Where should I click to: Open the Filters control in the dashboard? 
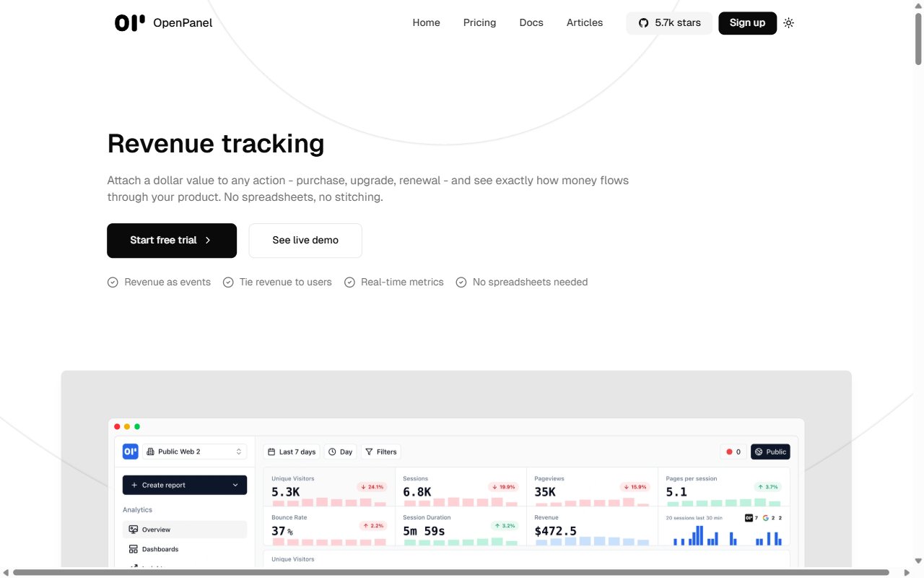(x=381, y=452)
